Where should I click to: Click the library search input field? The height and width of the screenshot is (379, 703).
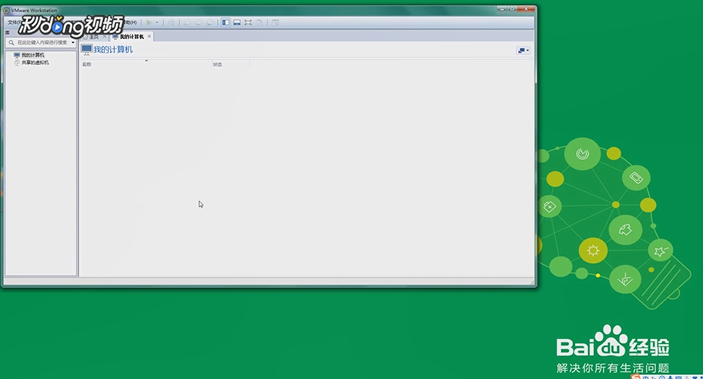tap(42, 42)
